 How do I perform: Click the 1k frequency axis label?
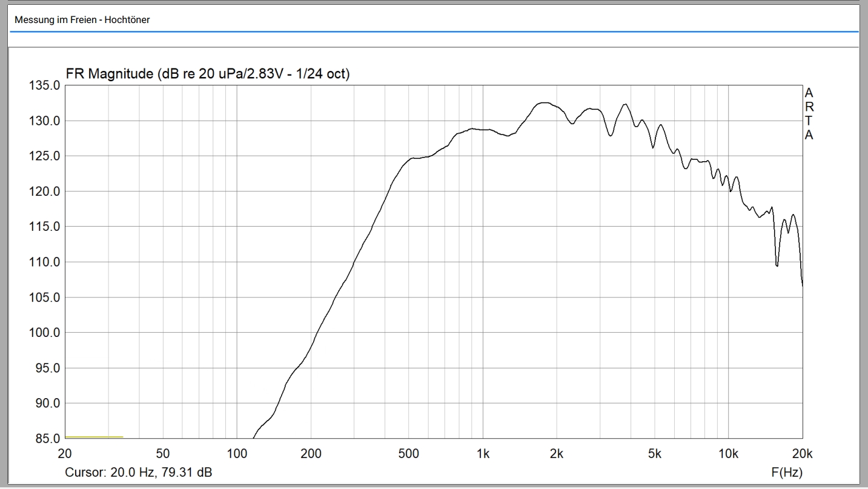coord(483,455)
